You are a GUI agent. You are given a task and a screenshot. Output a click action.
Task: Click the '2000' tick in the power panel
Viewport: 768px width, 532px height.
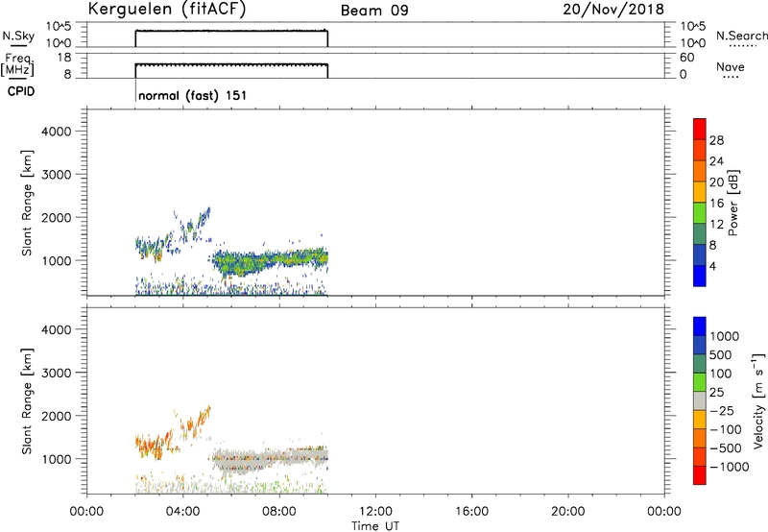(56, 217)
